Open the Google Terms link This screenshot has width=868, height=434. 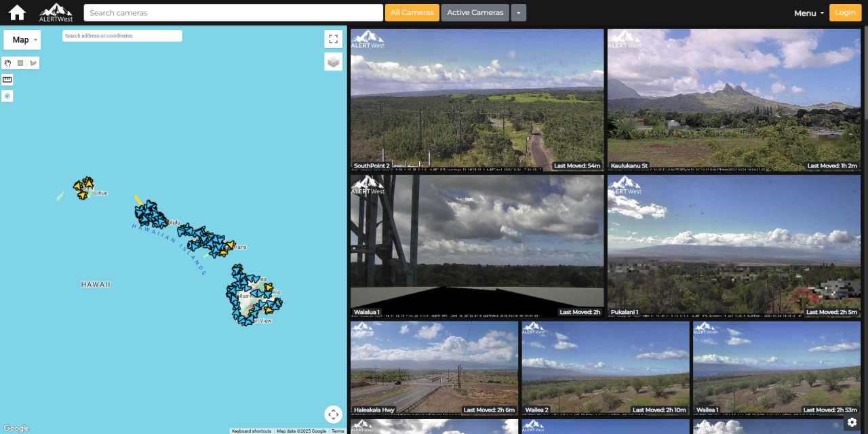(x=338, y=431)
